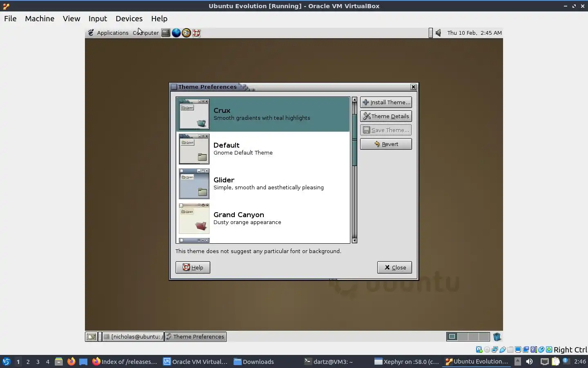Click VirtualBox optical disk status icon
This screenshot has width=588, height=368.
coord(487,350)
